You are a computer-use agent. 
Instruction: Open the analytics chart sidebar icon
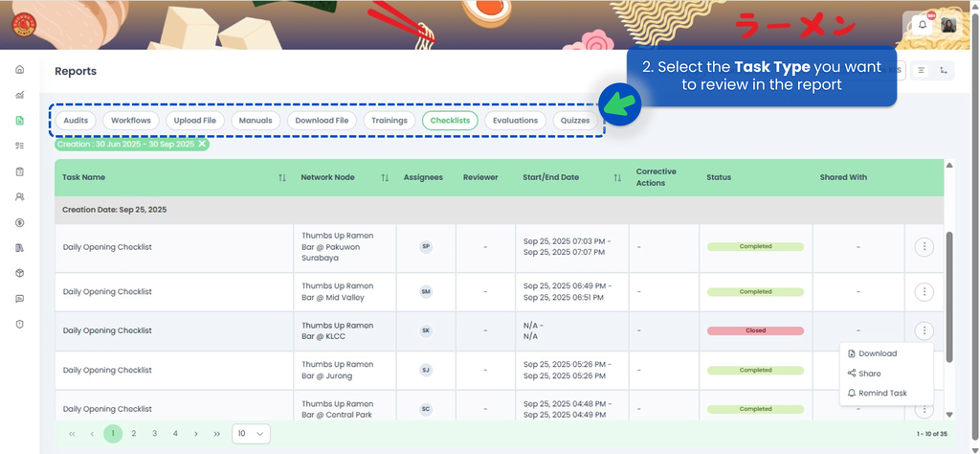click(x=19, y=95)
